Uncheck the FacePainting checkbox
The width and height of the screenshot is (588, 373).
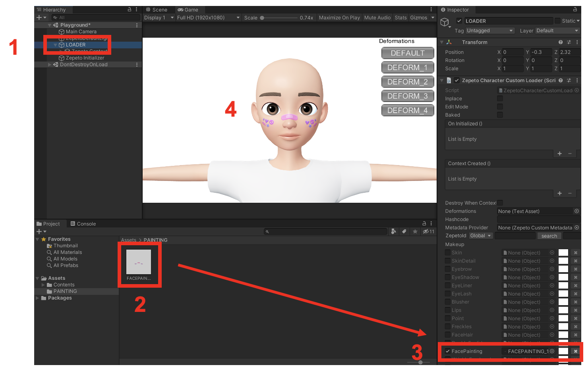[x=448, y=351]
